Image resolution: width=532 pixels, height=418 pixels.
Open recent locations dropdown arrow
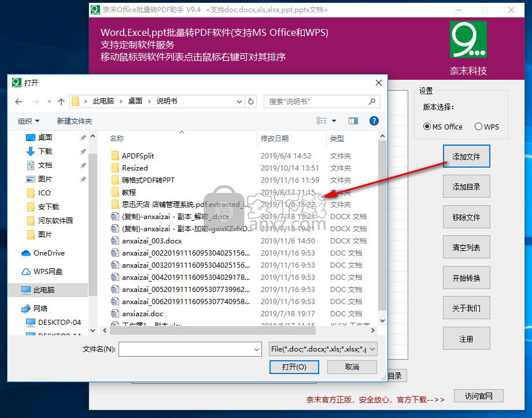click(49, 101)
